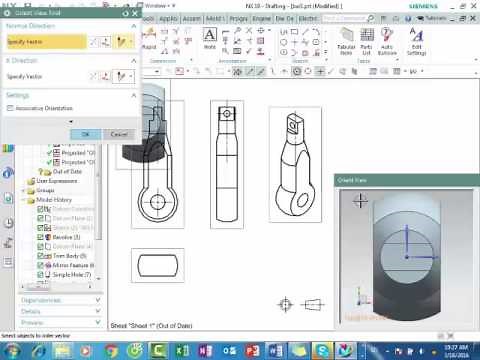Open the Roles panel in the resource bar
The image size is (480, 360).
[8, 262]
